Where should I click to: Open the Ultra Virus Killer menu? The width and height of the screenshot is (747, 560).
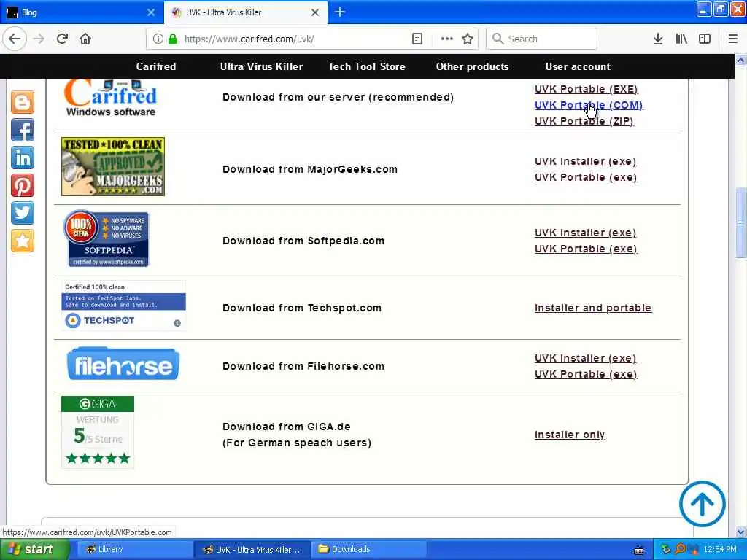click(261, 66)
